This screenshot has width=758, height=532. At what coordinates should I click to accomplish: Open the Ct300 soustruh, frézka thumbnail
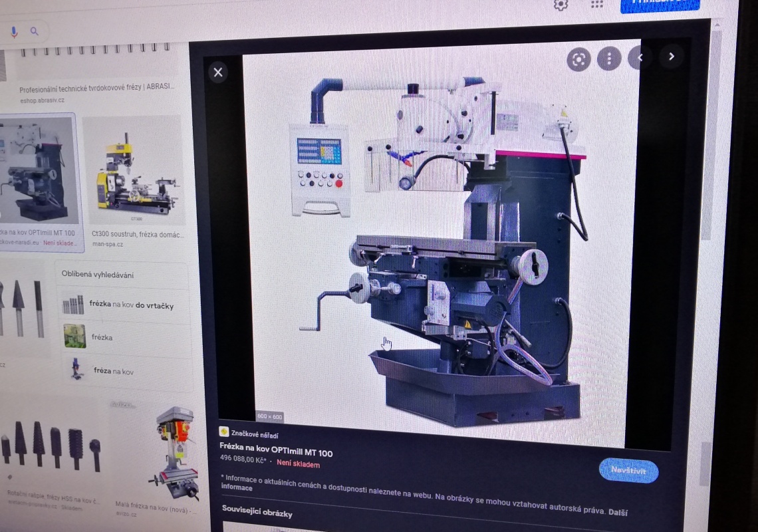134,170
